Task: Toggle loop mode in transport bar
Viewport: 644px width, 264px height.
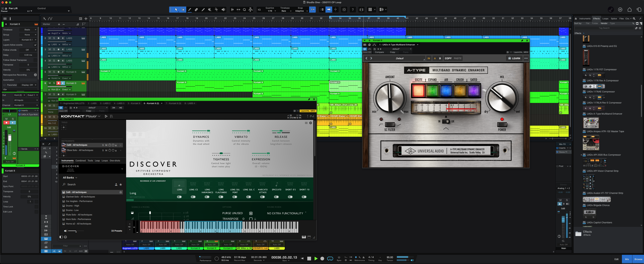Action: tap(330, 259)
